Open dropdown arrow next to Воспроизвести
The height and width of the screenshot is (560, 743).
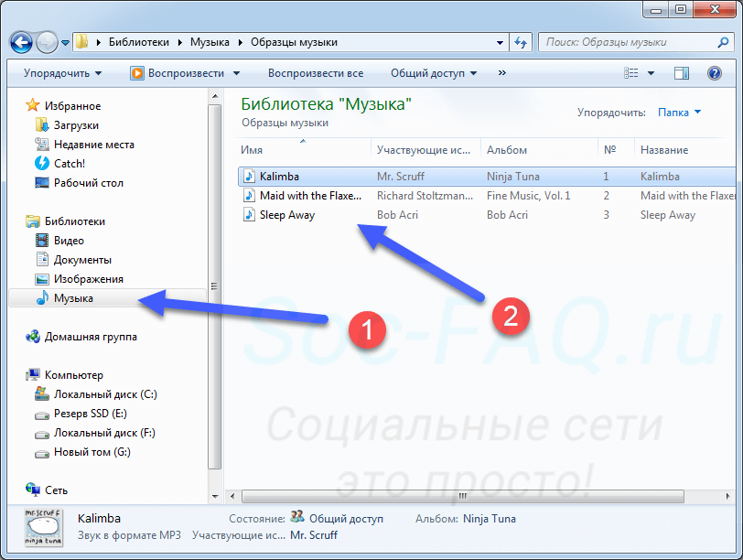pyautogui.click(x=236, y=73)
